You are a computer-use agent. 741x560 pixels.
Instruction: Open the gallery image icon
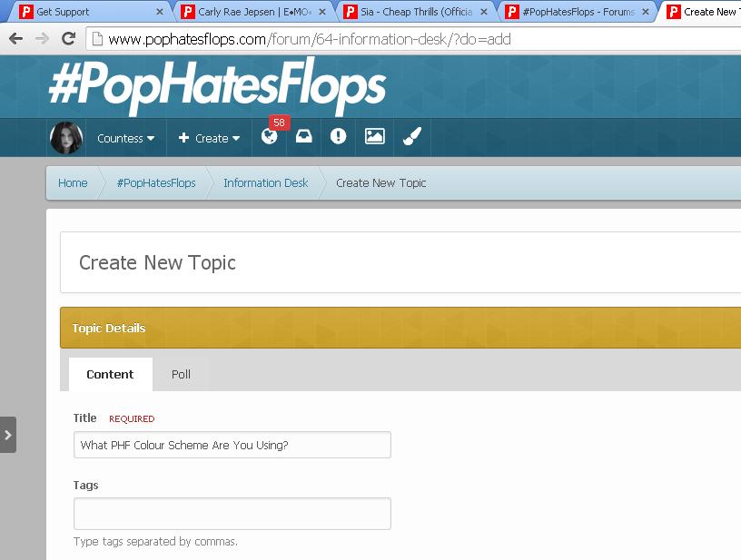click(x=374, y=137)
